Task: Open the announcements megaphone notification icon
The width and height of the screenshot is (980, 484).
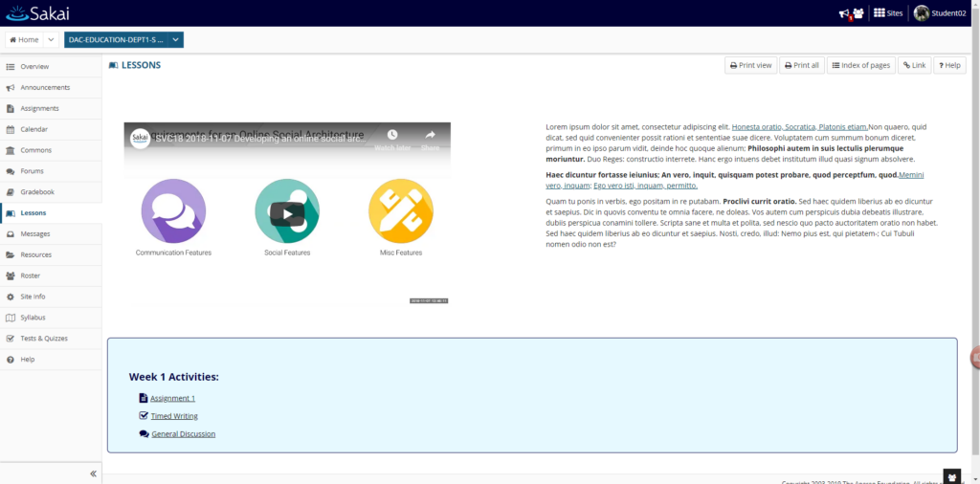Action: click(x=844, y=13)
